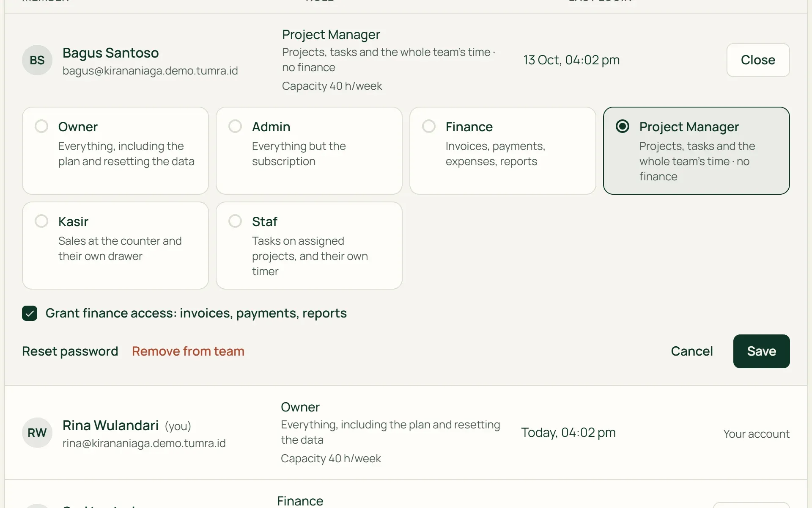Click the RW avatar of Rina Wulandari

37,433
